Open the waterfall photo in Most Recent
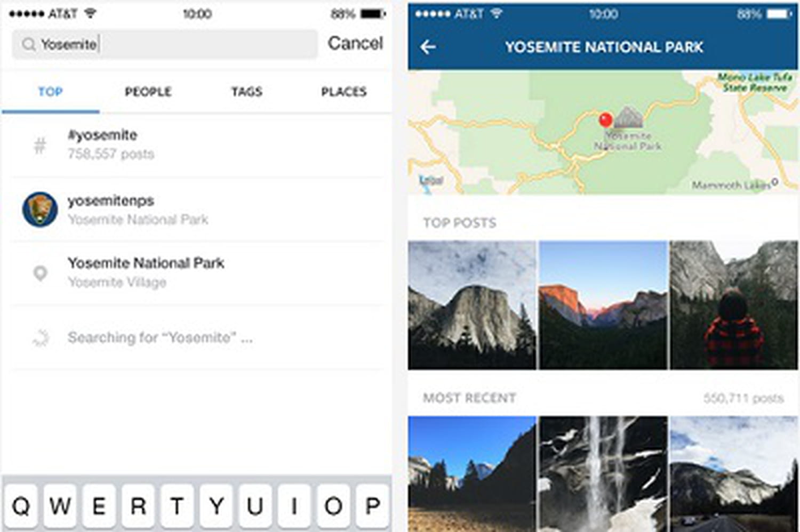Viewport: 800px width, 532px height. 603,474
